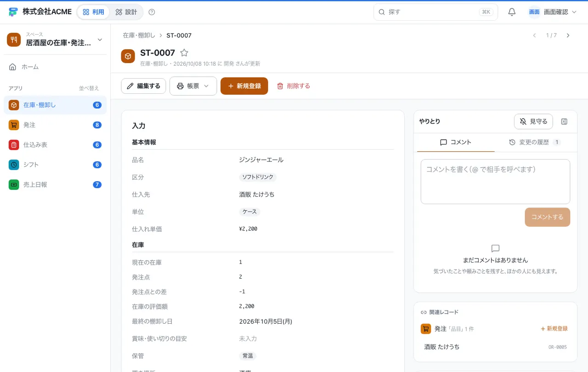The width and height of the screenshot is (588, 372).
Task: Collapse the やりとり side panel icon
Action: [565, 121]
